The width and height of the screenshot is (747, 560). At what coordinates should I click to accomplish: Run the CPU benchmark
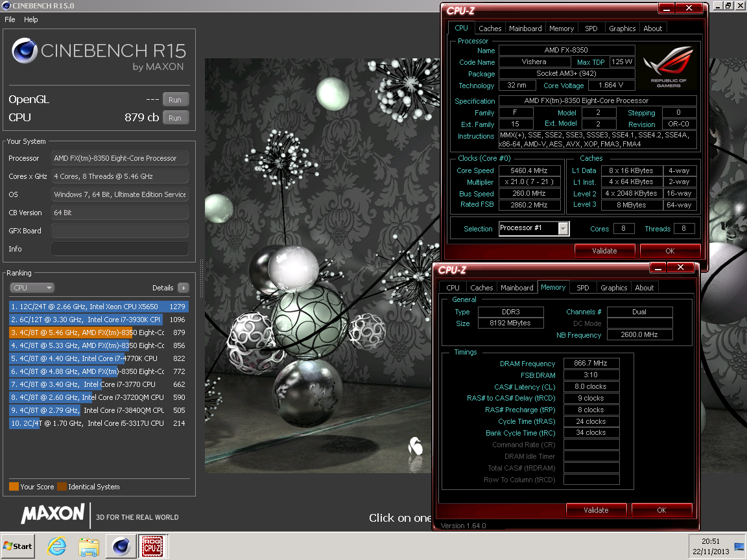(x=175, y=117)
